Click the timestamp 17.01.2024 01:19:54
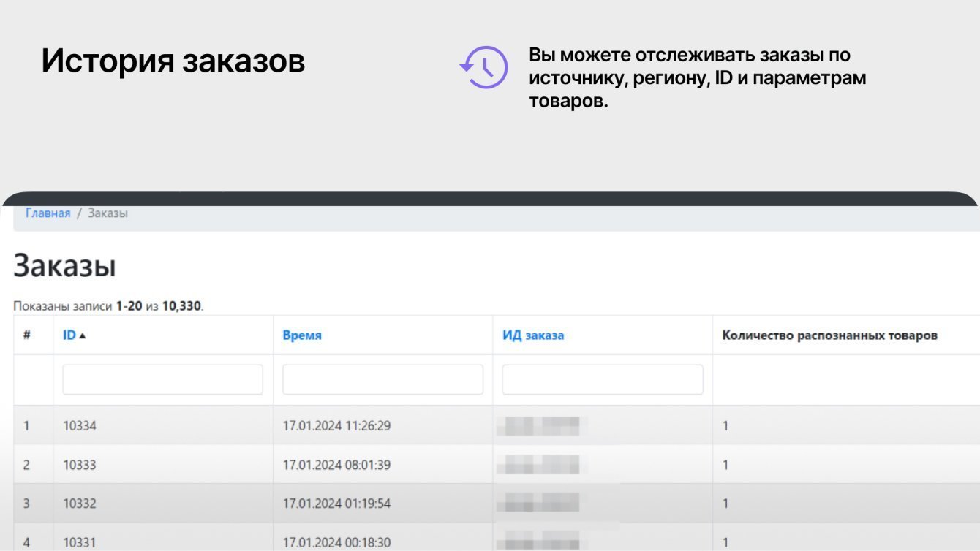Screen dimensions: 980x551 336,503
